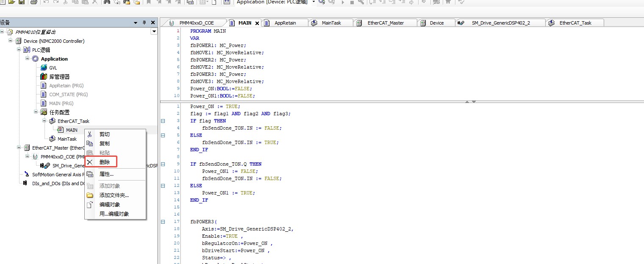Click code line "Power_ON := TRUE;"
The image size is (644, 264).
[215, 106]
